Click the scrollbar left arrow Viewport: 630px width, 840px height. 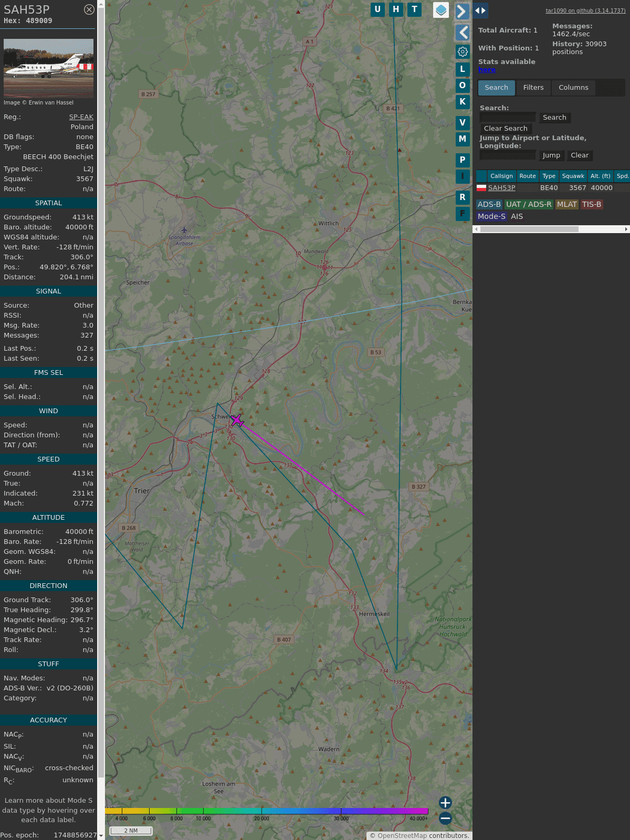(x=476, y=229)
